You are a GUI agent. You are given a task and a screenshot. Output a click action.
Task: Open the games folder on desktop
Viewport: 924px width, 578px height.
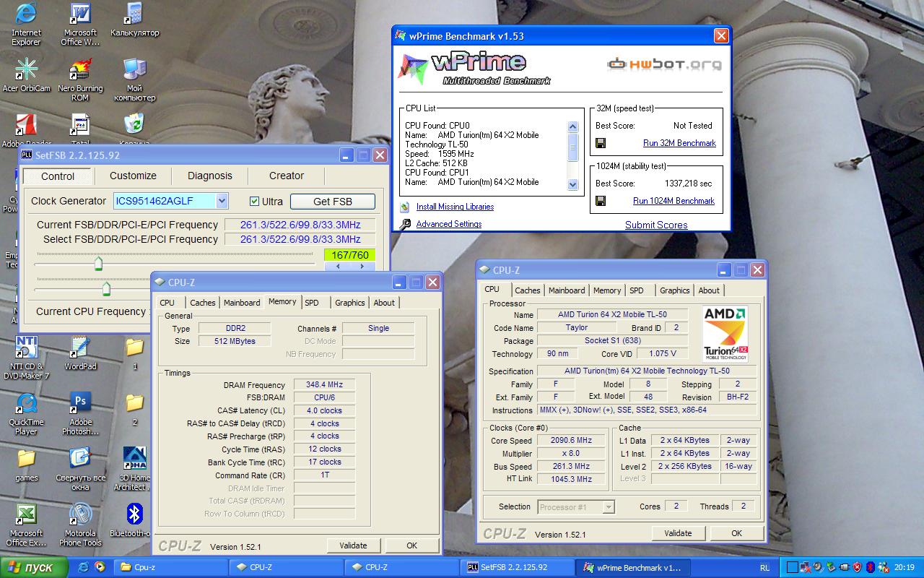coord(27,465)
